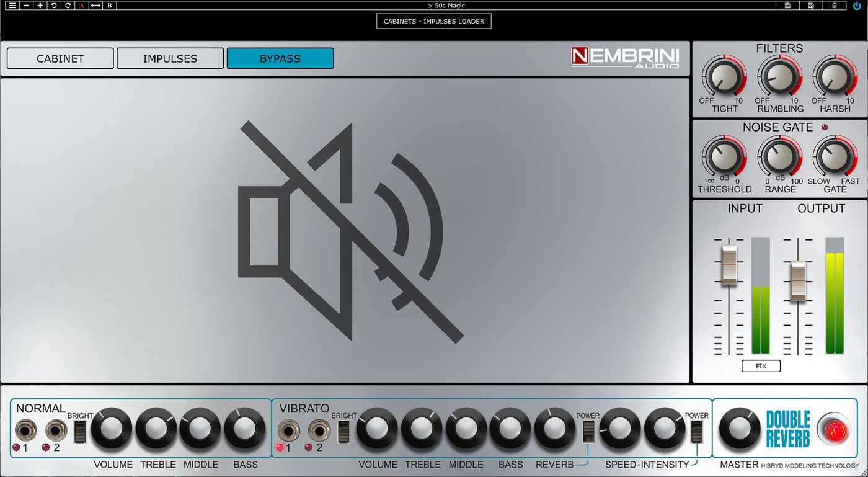Open the '50s Magic' preset selector
The height and width of the screenshot is (477, 868).
coord(446,6)
